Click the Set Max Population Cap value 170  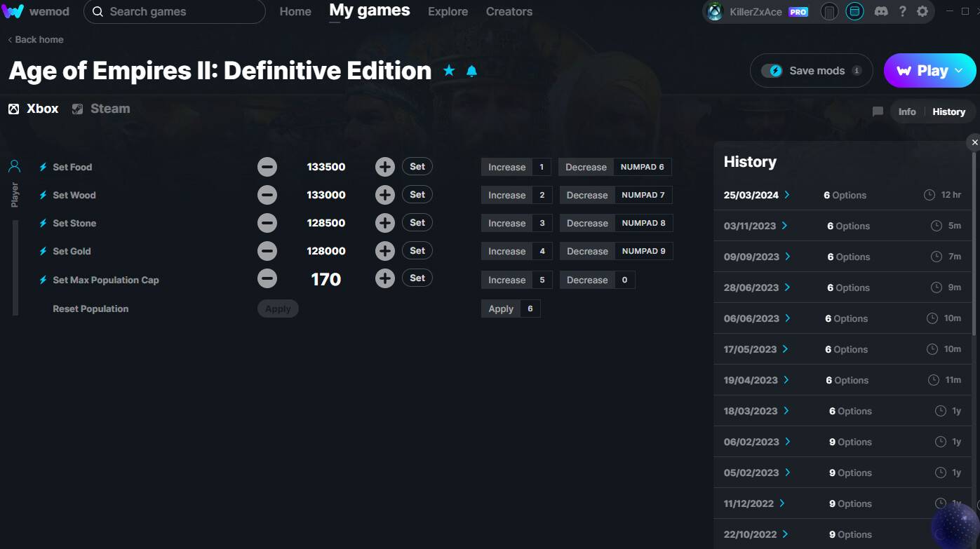coord(325,279)
